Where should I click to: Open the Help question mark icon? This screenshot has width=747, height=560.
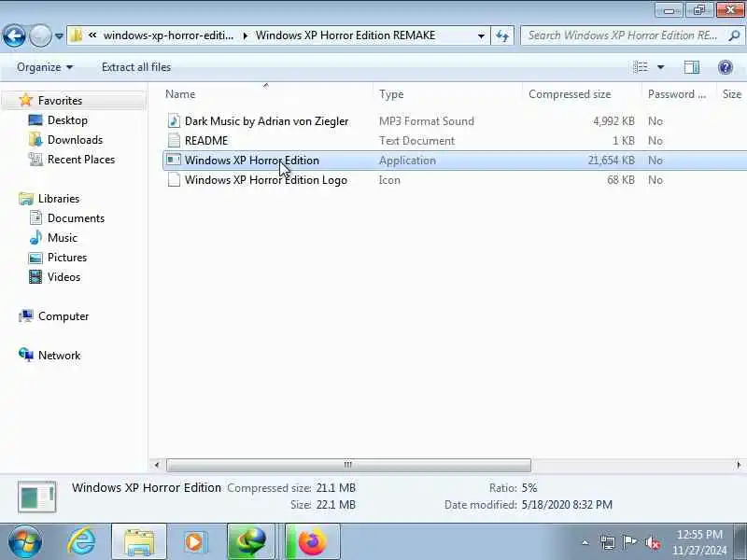click(x=726, y=67)
